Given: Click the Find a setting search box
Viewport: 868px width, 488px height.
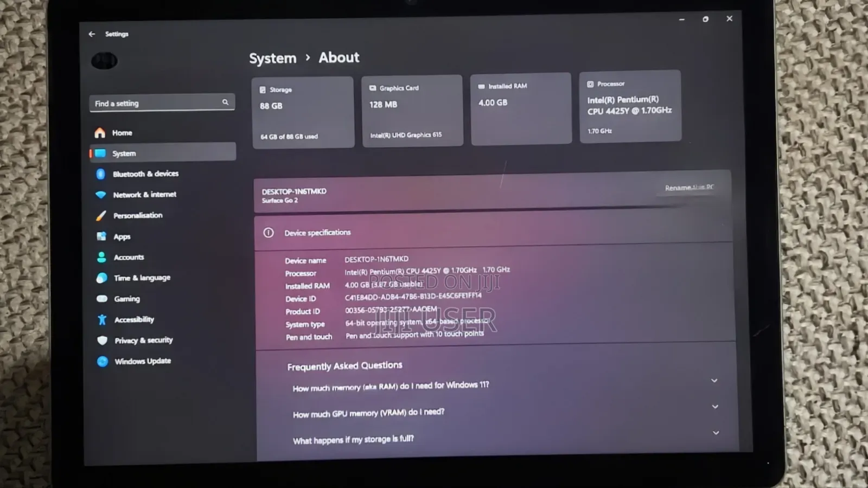Looking at the screenshot, I should [x=162, y=103].
